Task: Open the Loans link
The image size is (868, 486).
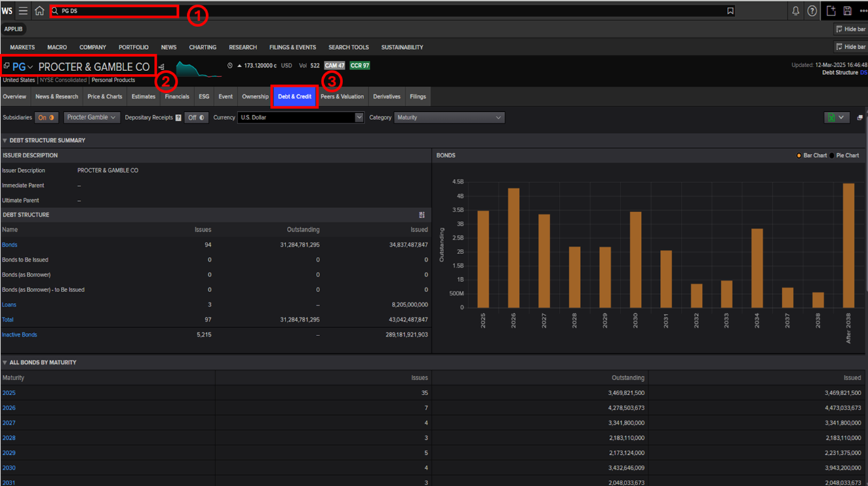Action: [9, 304]
